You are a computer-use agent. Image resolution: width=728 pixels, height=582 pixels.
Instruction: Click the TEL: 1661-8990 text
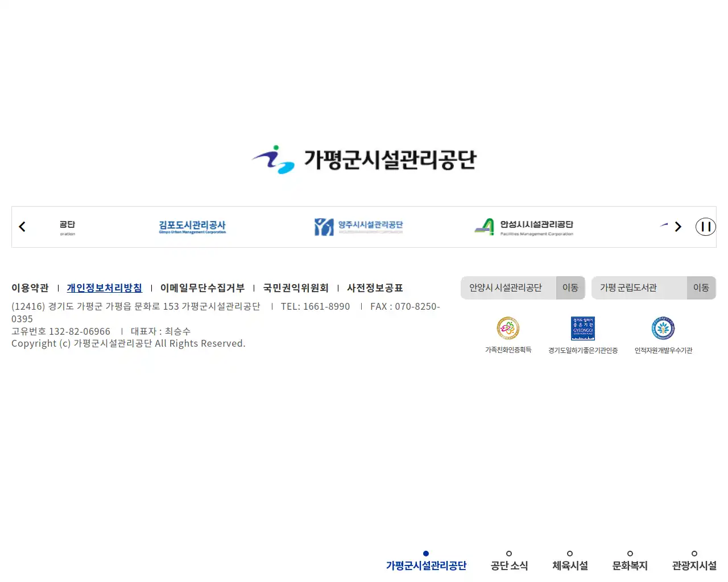pos(315,306)
